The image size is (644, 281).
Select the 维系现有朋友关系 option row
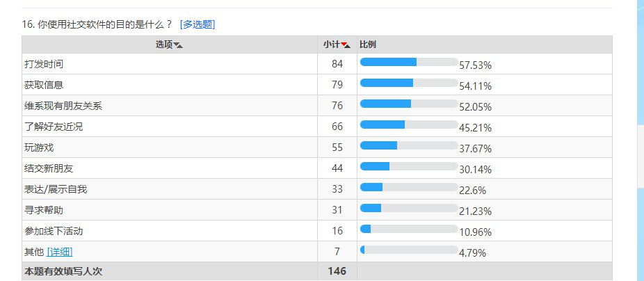click(x=63, y=106)
